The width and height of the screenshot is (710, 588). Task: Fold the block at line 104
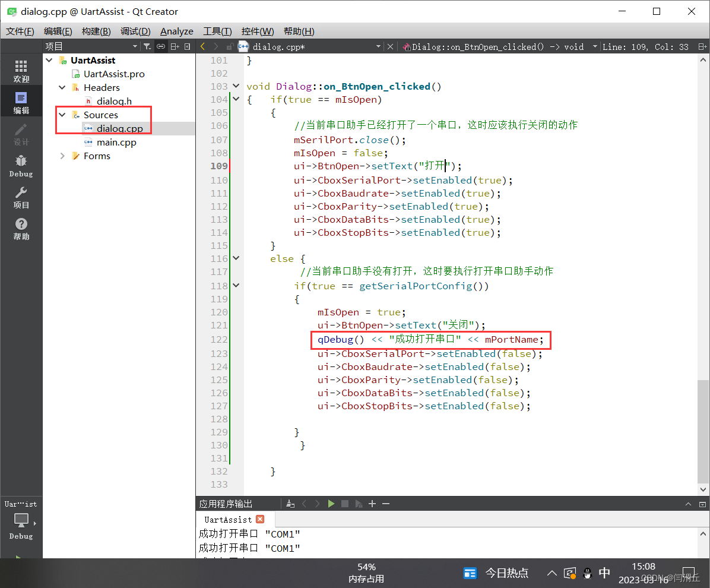coord(236,99)
